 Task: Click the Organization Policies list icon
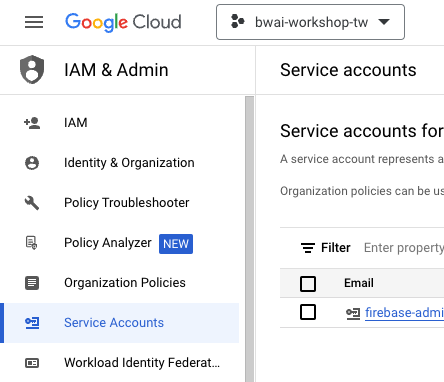[x=32, y=283]
